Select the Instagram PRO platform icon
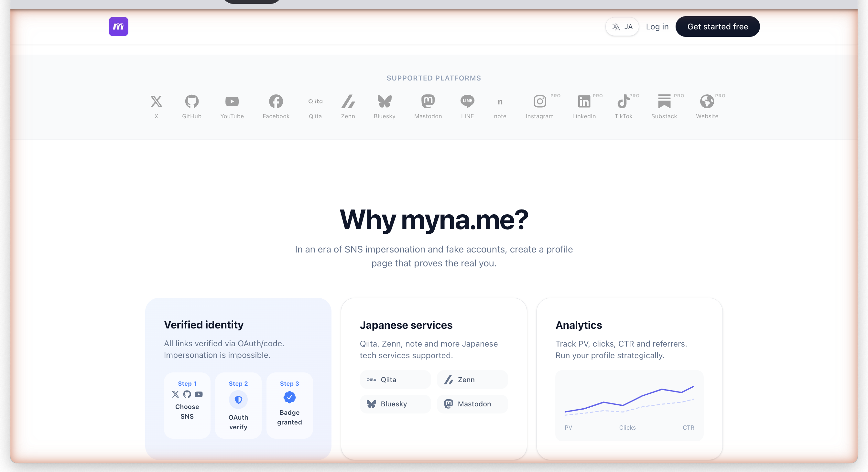Image resolution: width=868 pixels, height=472 pixels. click(x=539, y=102)
